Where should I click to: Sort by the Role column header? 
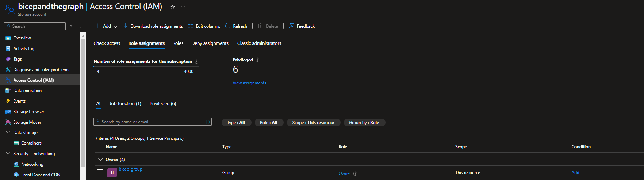click(343, 147)
